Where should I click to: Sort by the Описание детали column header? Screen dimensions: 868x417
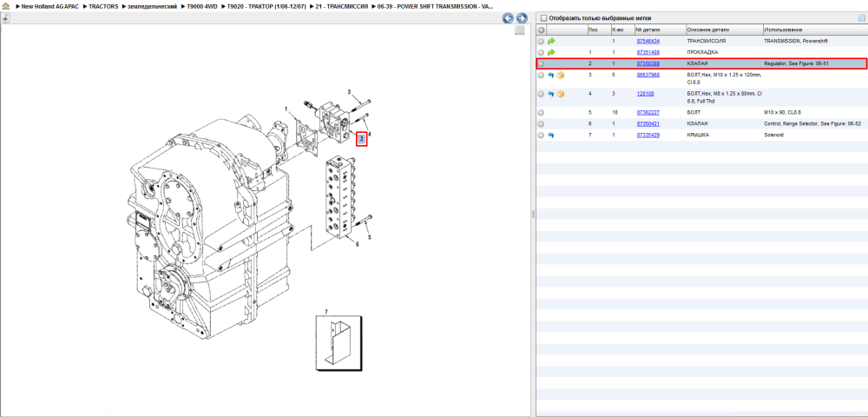[x=724, y=30]
